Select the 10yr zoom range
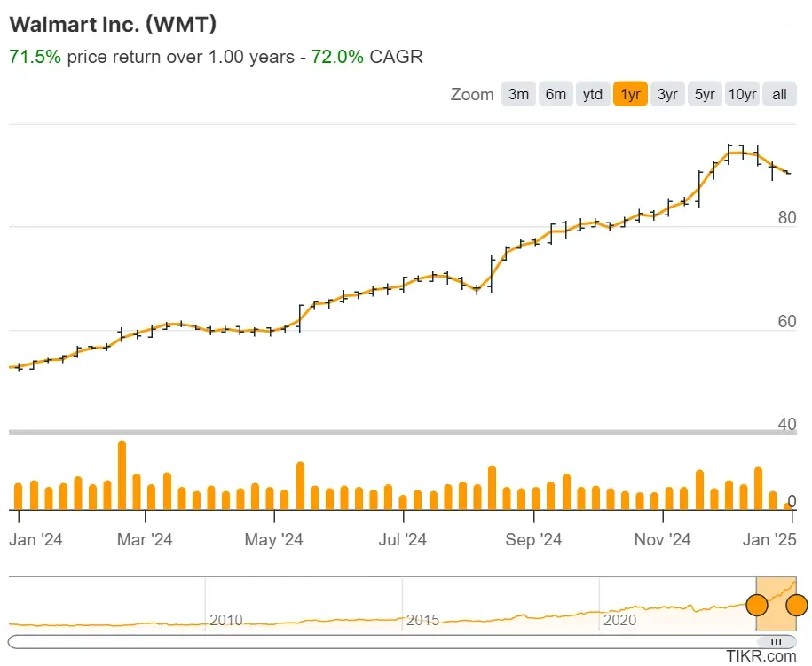Viewport: 812px width, 666px height. coord(742,93)
